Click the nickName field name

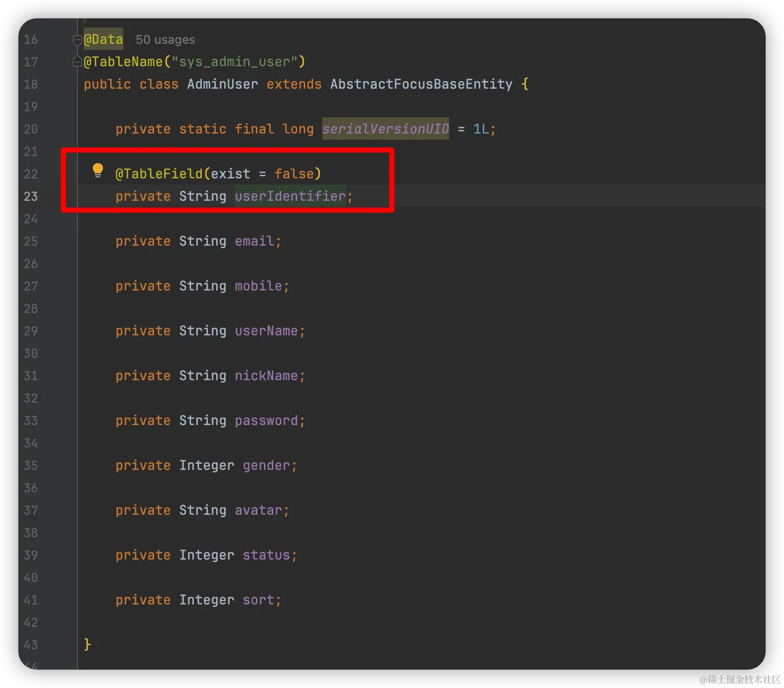tap(266, 376)
